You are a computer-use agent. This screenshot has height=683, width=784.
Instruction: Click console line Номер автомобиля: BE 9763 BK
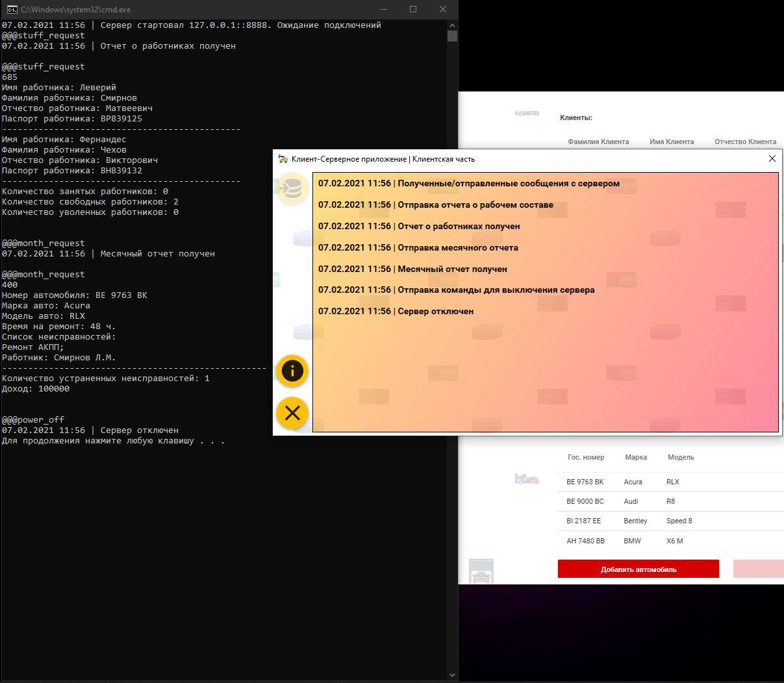(x=75, y=295)
